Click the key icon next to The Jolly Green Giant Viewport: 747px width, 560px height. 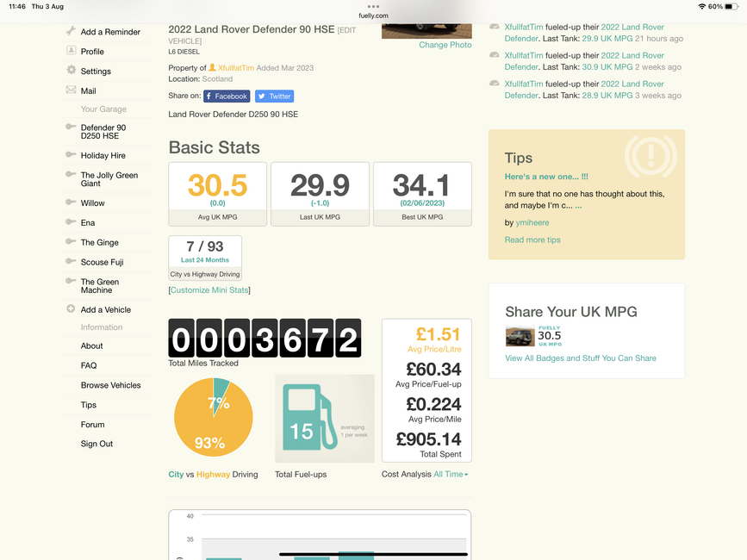point(71,174)
